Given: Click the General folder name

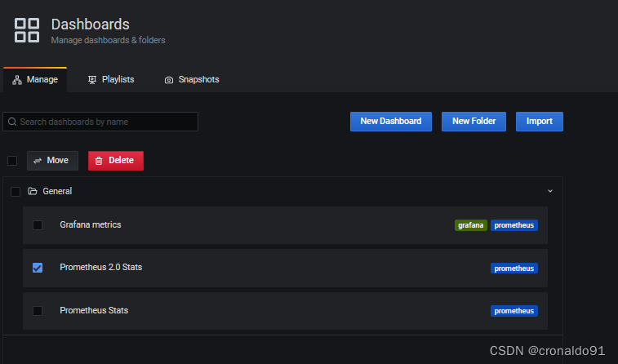Looking at the screenshot, I should (57, 191).
